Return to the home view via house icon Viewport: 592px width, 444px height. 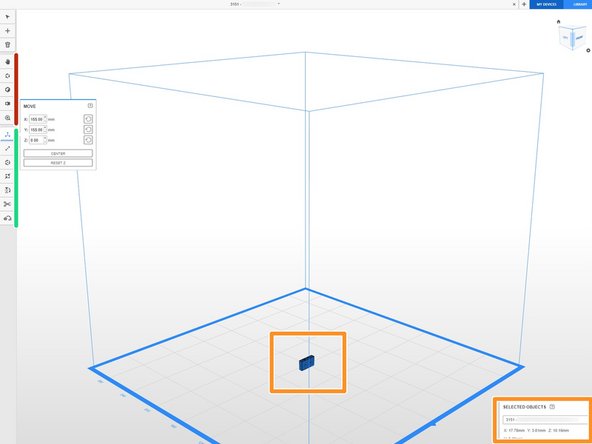pos(559,22)
